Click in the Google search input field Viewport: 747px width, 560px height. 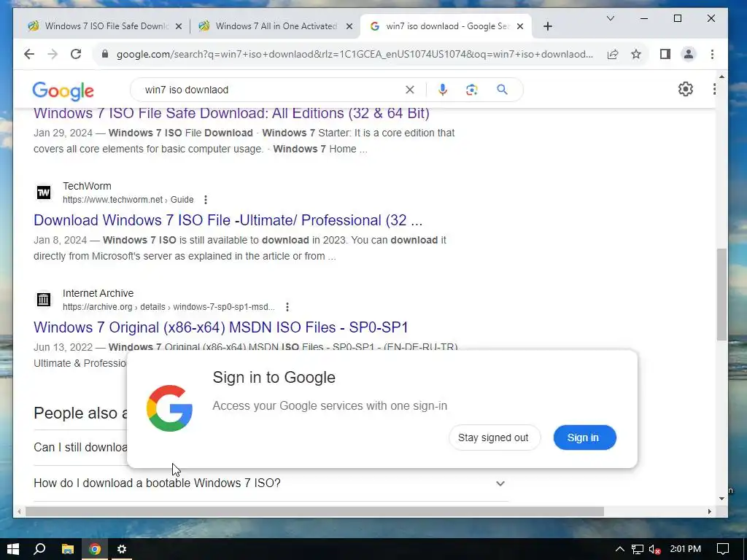click(x=271, y=90)
